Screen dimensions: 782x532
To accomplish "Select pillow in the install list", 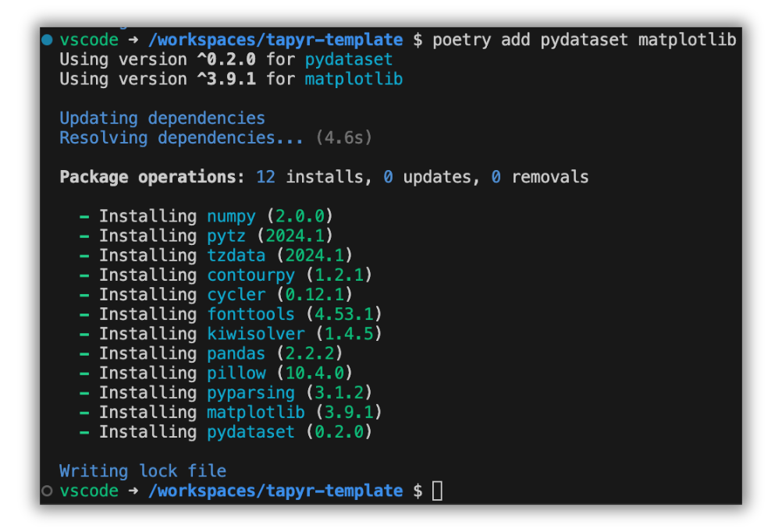I will coord(236,373).
